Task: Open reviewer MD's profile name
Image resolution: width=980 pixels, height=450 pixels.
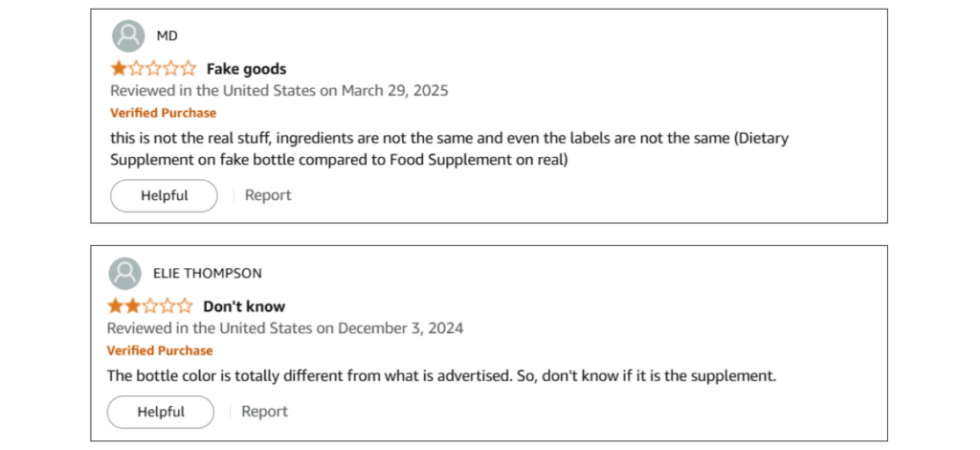Action: click(x=167, y=36)
